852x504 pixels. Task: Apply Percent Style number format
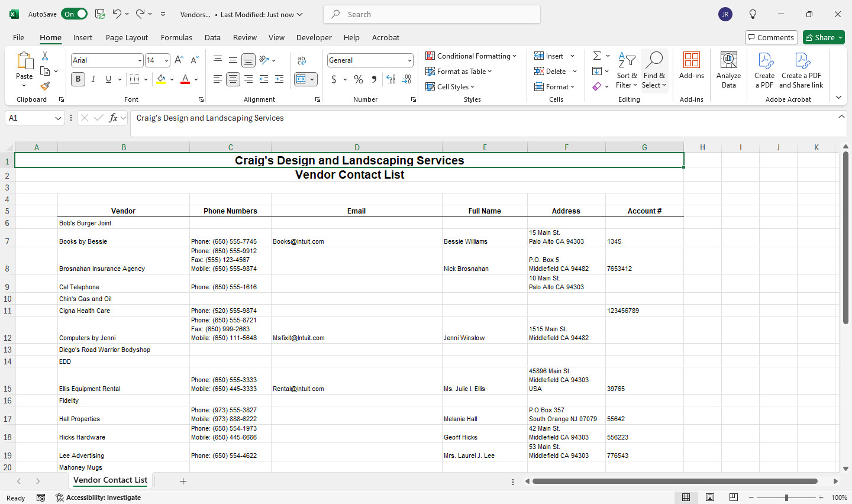359,79
